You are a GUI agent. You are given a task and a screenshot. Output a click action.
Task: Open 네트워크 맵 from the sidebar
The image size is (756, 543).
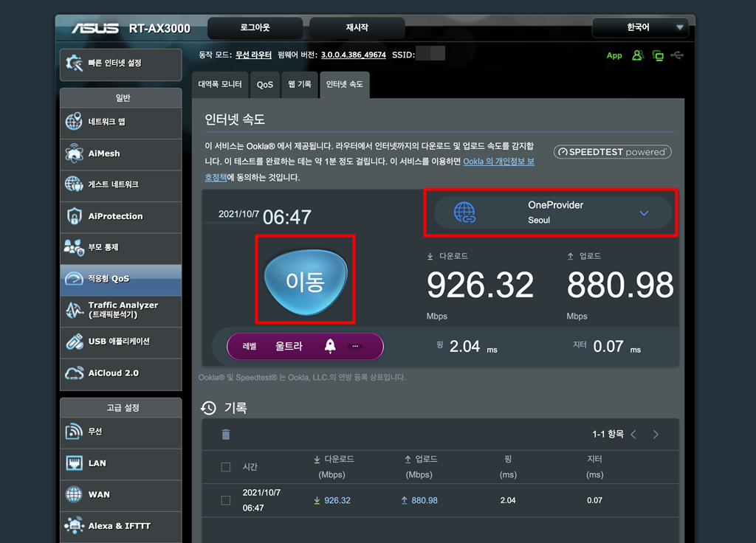click(x=120, y=122)
